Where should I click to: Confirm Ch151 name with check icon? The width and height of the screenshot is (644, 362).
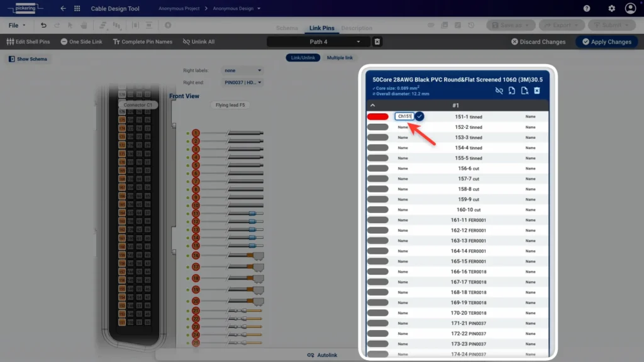[419, 116]
